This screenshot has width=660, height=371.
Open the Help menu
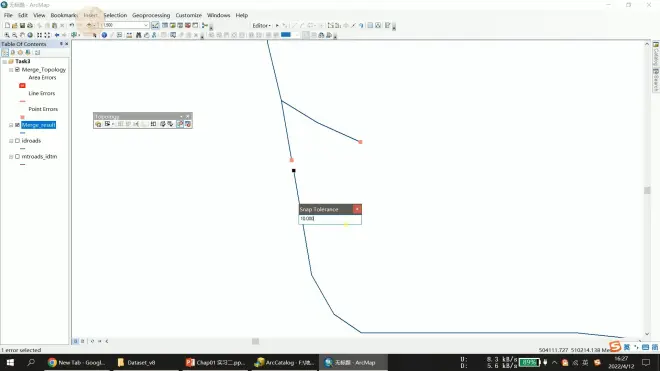242,15
